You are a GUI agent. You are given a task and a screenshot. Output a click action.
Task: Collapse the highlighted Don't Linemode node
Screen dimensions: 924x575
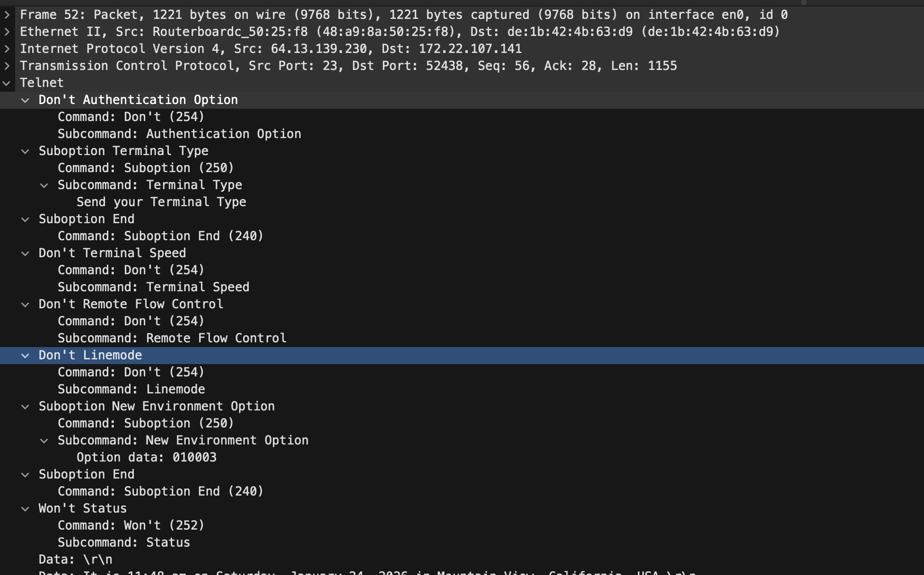[26, 355]
